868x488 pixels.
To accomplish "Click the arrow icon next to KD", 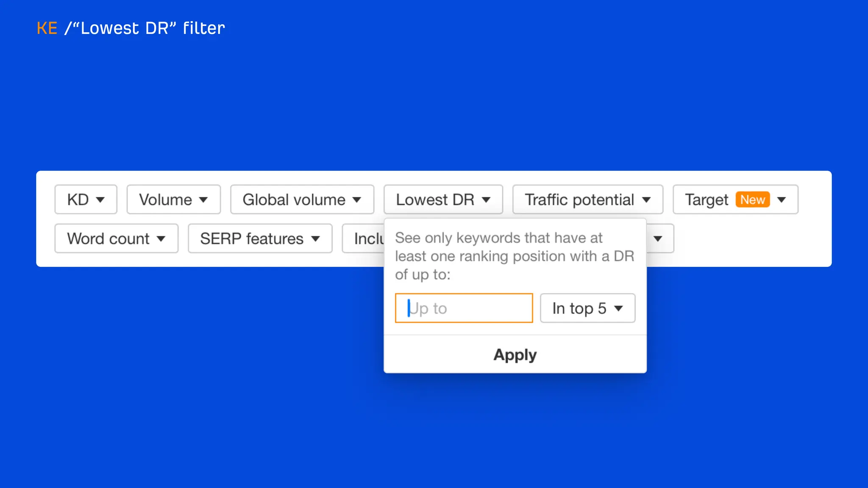I will [100, 200].
